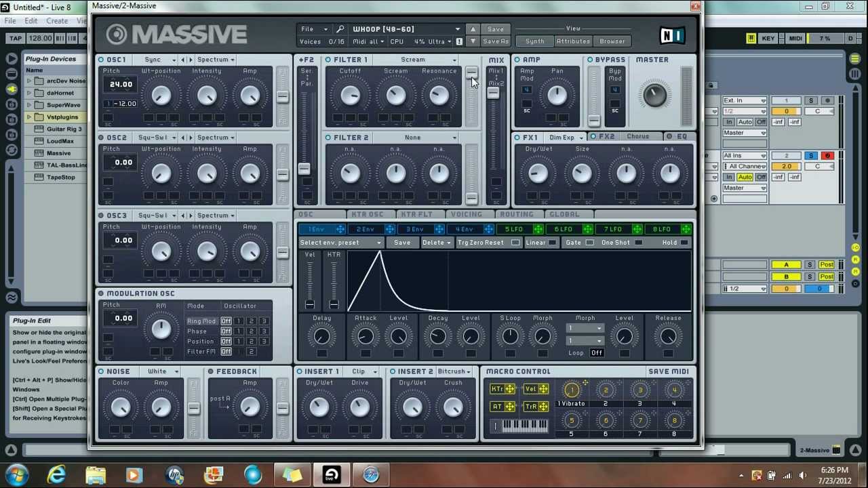Arm track 2 for recording in Live

click(x=827, y=156)
